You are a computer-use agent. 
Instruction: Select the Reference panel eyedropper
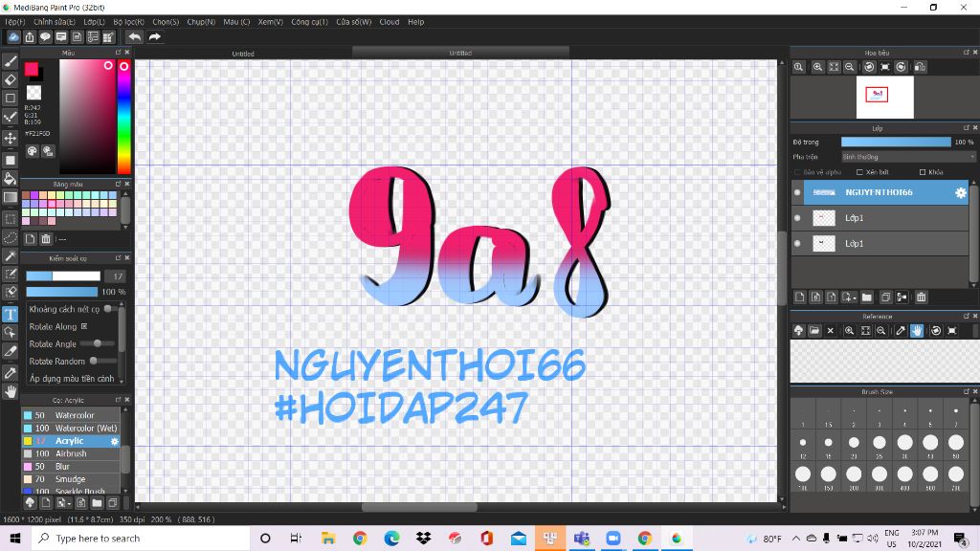click(x=901, y=330)
